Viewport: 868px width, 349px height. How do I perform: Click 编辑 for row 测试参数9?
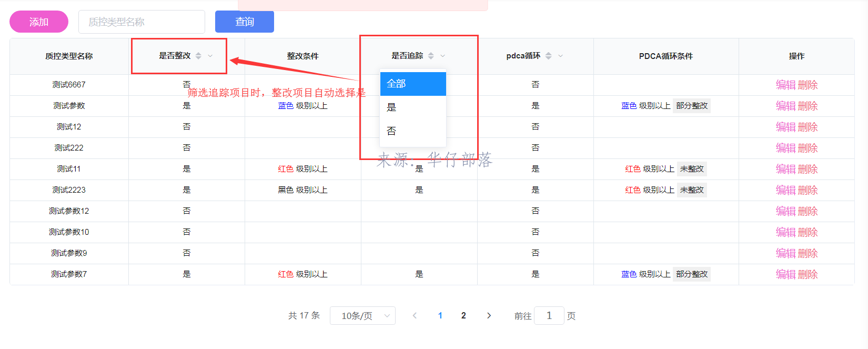click(786, 253)
